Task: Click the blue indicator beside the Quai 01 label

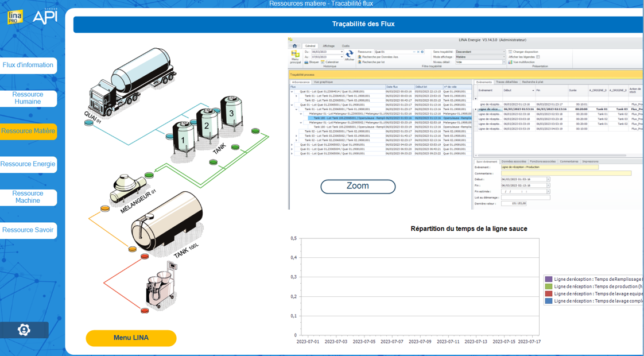Action: (89, 122)
